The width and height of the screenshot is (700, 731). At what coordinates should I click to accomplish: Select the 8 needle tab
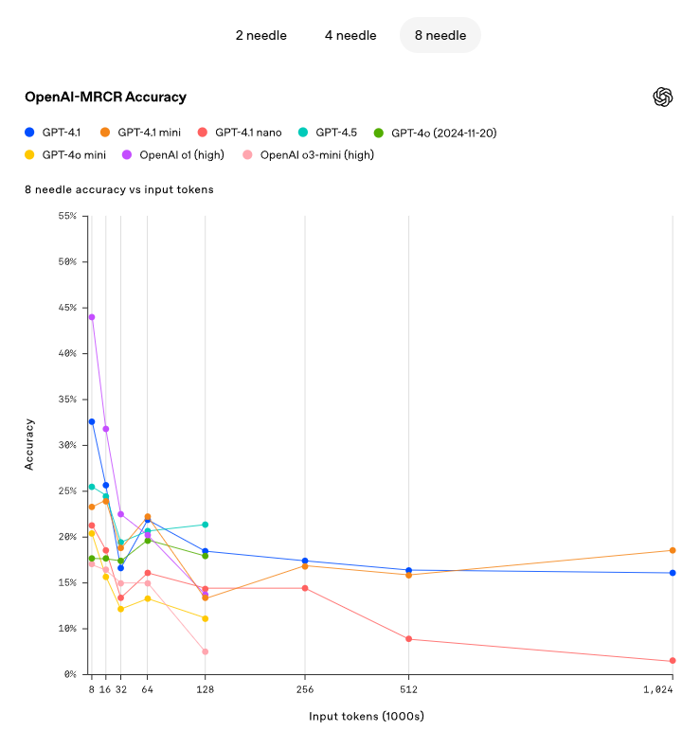tap(440, 35)
